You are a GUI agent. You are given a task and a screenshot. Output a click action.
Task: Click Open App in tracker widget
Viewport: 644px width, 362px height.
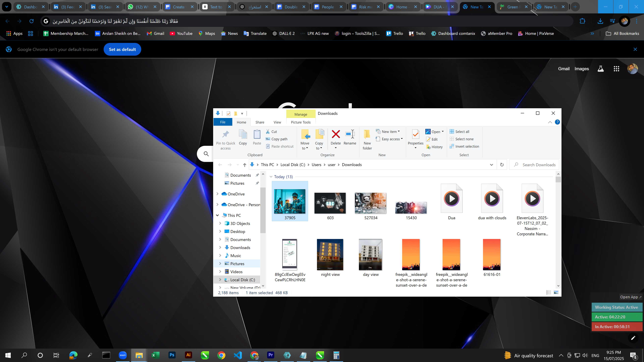(x=631, y=297)
